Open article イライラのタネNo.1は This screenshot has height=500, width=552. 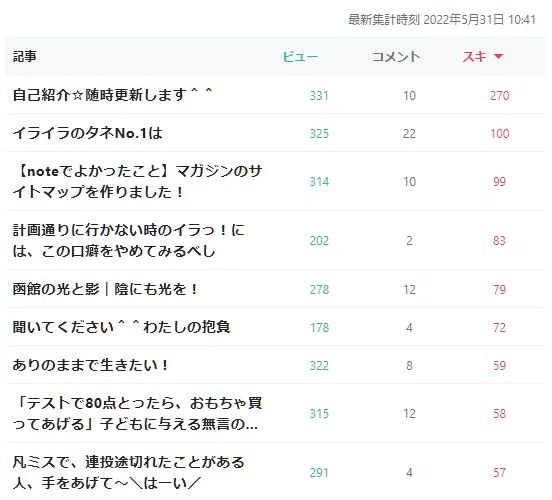click(88, 133)
